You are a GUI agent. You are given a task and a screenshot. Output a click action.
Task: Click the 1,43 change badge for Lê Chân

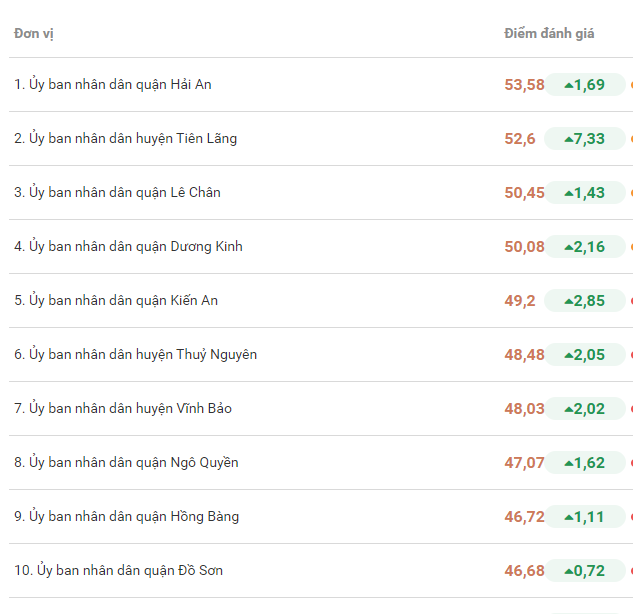click(584, 193)
